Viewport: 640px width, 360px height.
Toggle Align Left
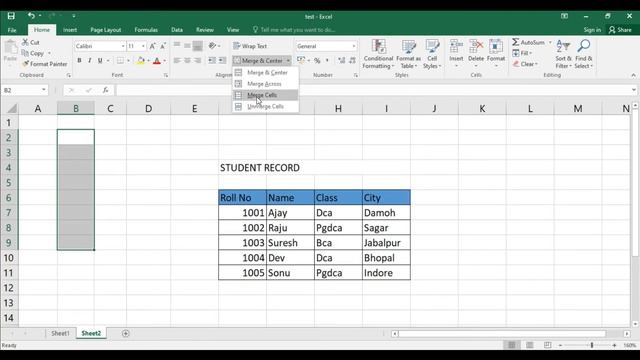(177, 60)
